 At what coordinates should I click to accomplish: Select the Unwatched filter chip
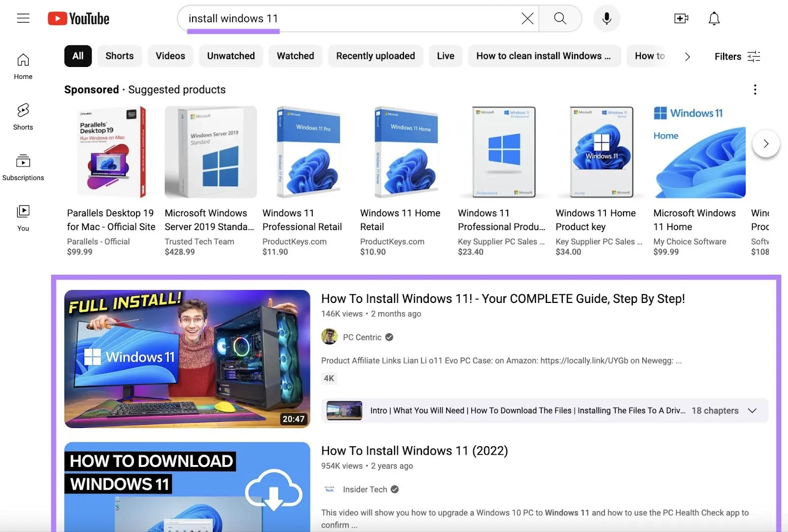231,56
